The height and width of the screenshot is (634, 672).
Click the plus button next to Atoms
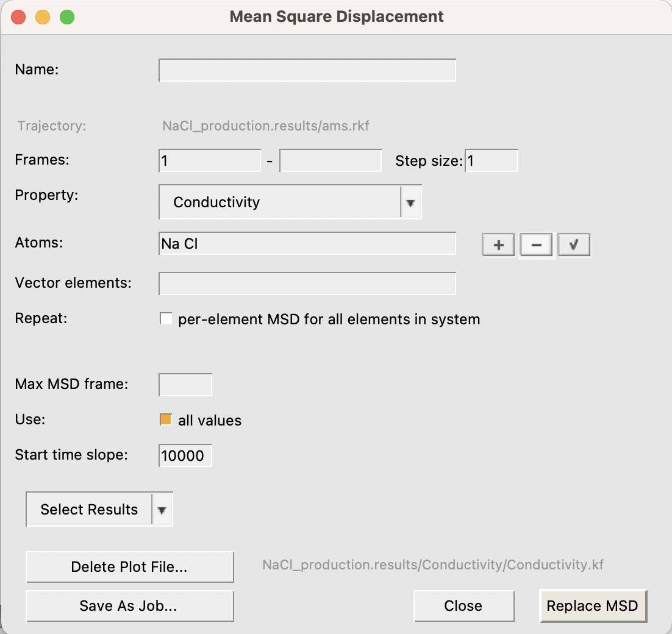click(x=499, y=245)
